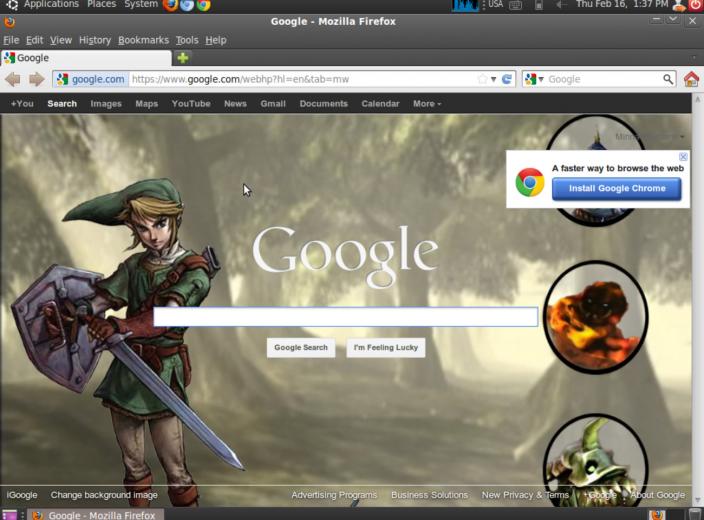Open Gmail from the Google bar
The image size is (704, 520).
[x=273, y=104]
